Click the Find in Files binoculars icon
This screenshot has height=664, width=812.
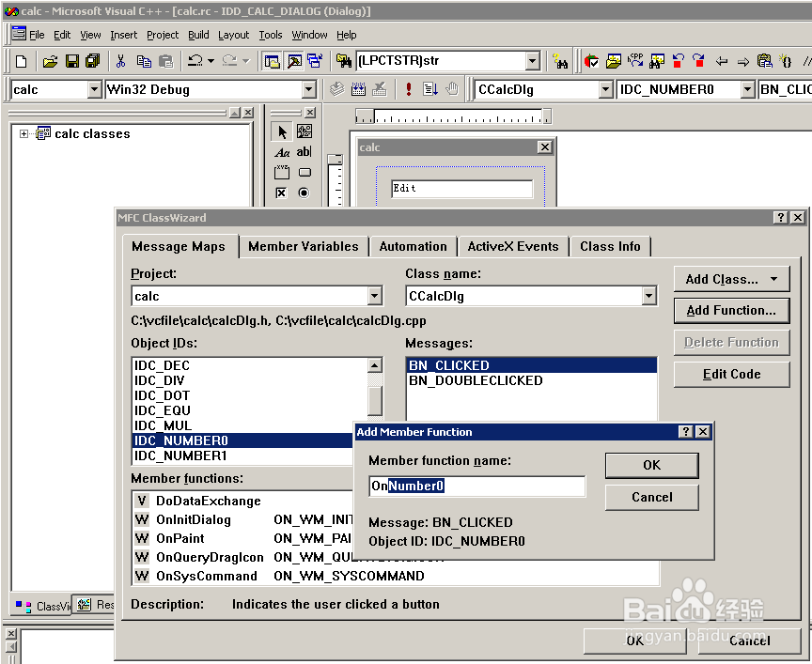click(343, 61)
